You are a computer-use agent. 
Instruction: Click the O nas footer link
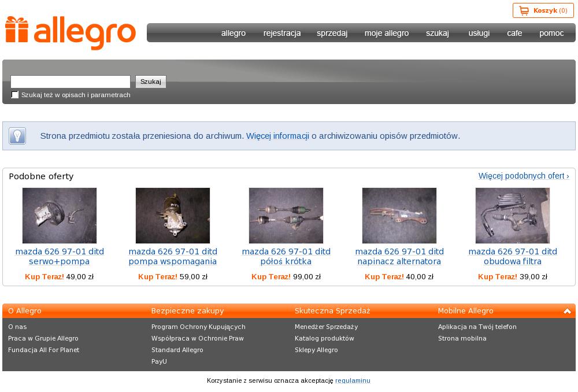click(x=17, y=327)
